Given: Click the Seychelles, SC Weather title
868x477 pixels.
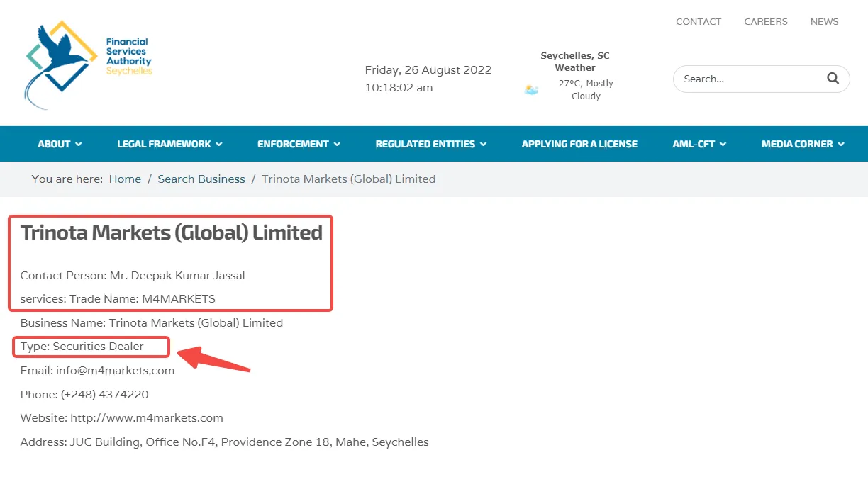Looking at the screenshot, I should 575,62.
